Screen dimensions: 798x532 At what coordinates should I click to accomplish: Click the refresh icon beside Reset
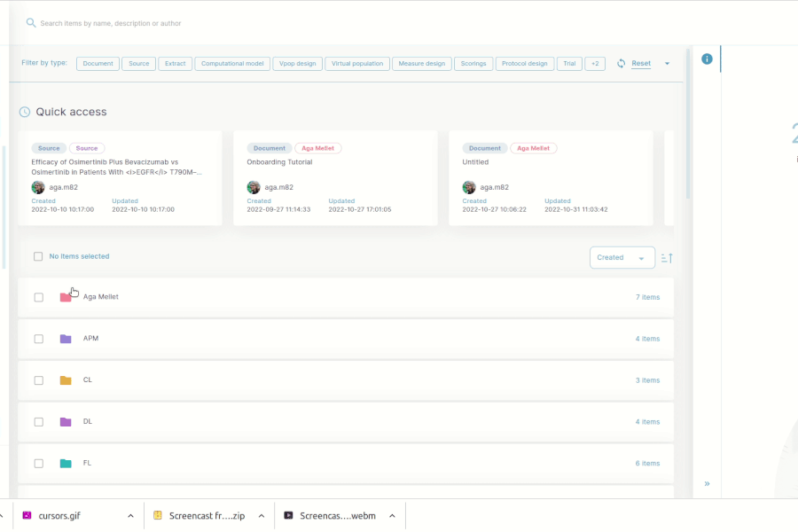(x=622, y=64)
